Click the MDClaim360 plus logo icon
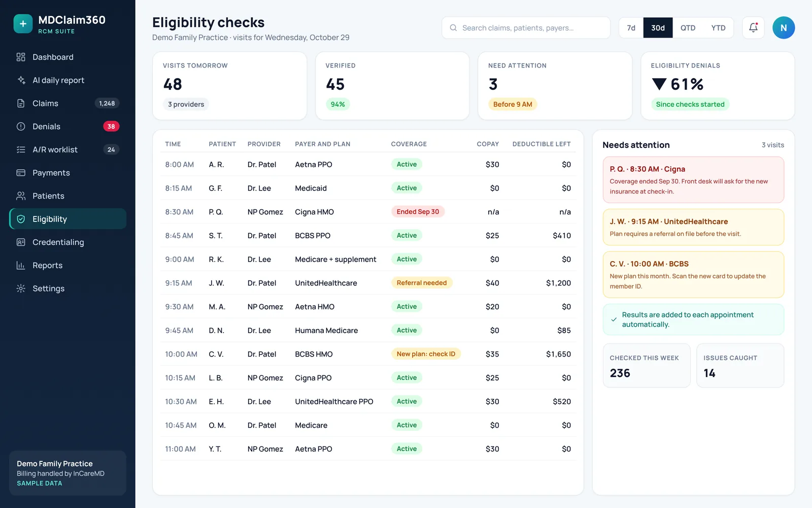812x508 pixels. [x=23, y=24]
